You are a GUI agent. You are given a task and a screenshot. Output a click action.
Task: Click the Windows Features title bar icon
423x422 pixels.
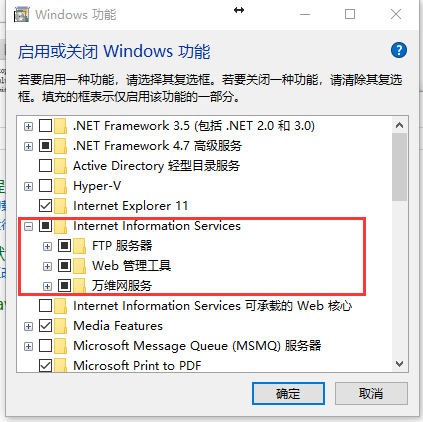21,15
